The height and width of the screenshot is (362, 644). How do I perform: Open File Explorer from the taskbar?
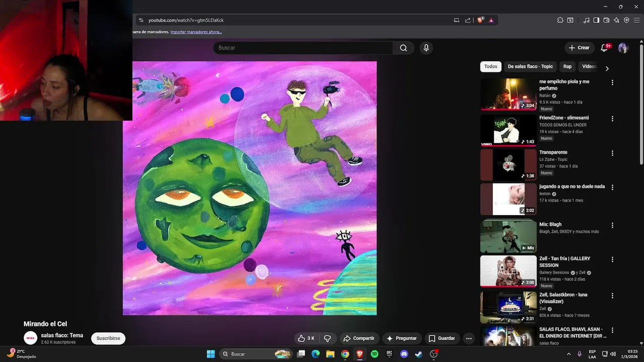tap(330, 354)
